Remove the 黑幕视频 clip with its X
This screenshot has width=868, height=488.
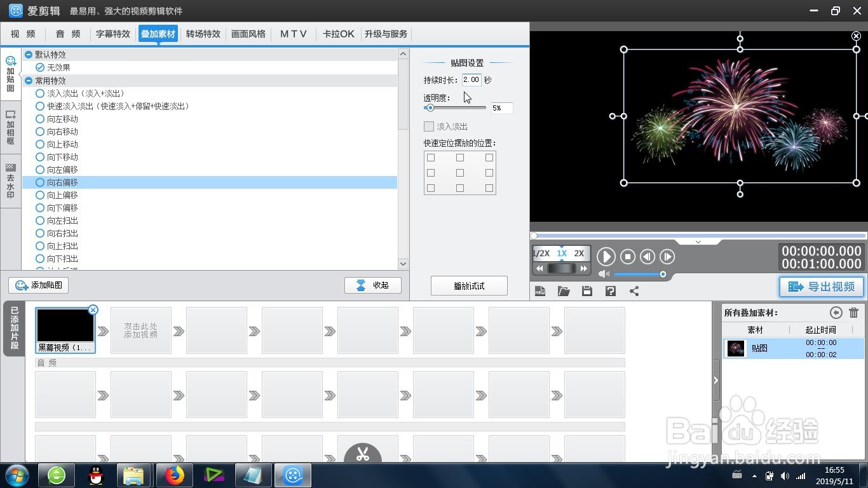93,310
